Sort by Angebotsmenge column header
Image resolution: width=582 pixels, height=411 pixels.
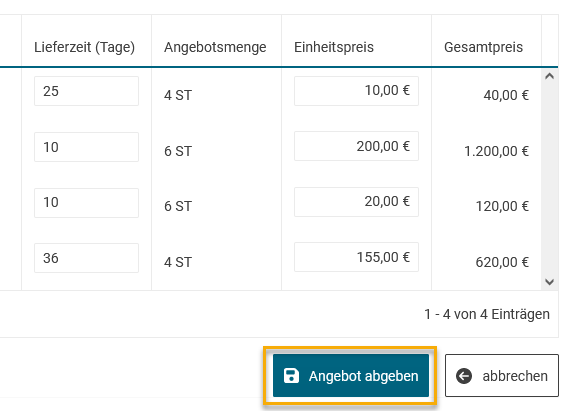click(x=215, y=47)
